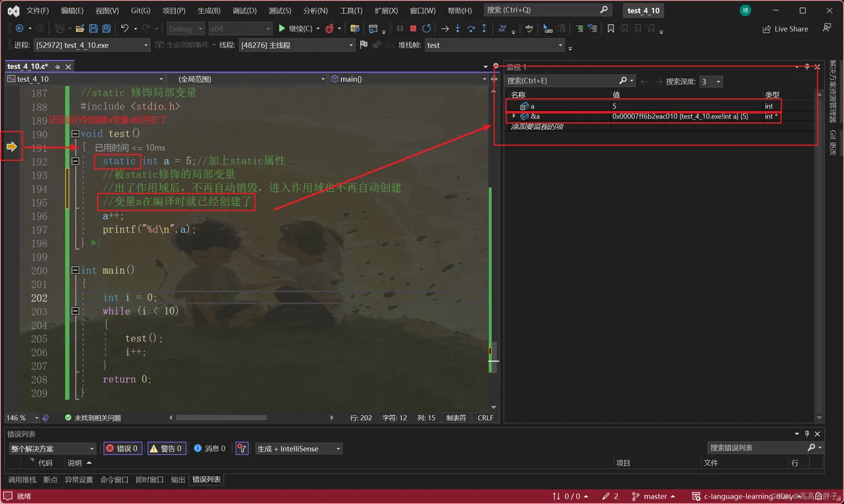Open the 生成 + IntelliSense dropdown

pos(299,449)
